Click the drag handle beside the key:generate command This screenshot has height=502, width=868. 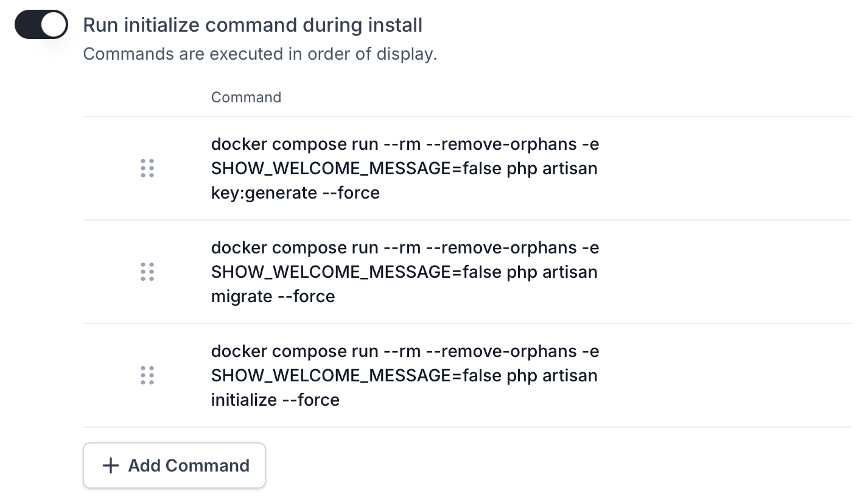click(x=147, y=168)
